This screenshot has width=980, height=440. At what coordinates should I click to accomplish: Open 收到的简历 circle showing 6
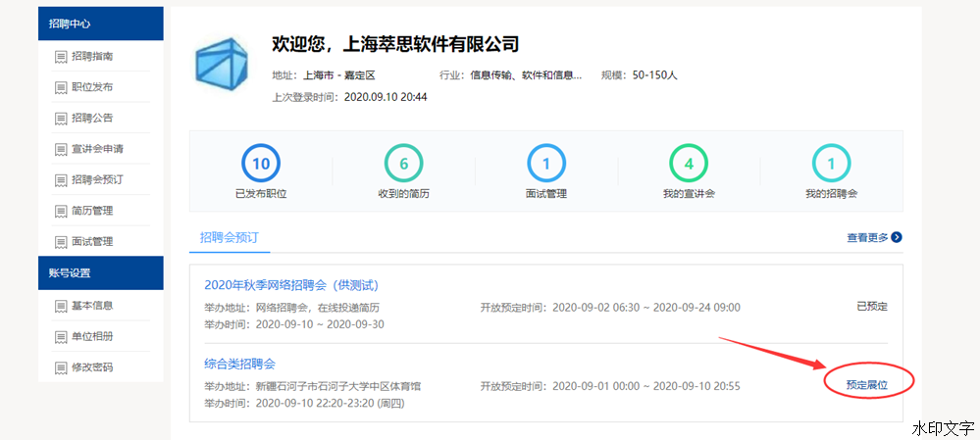pos(403,165)
